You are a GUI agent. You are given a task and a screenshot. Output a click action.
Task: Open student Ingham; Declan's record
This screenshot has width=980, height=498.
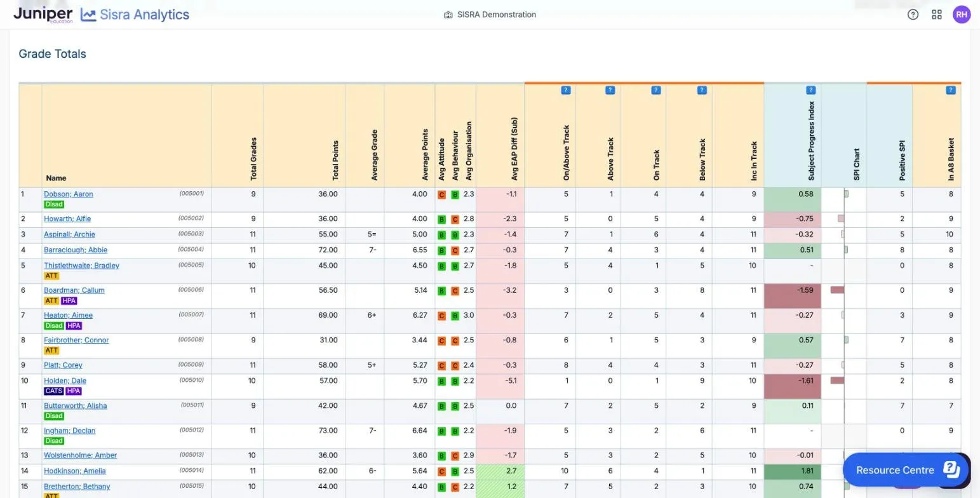(69, 431)
